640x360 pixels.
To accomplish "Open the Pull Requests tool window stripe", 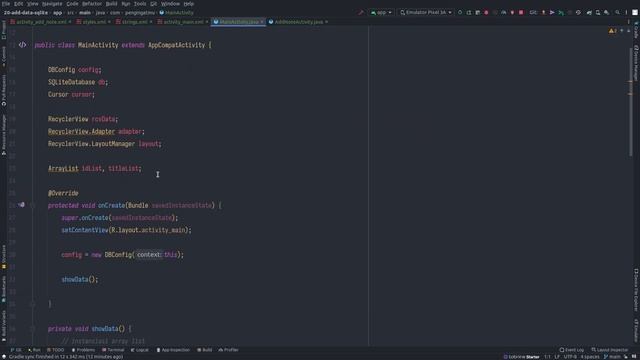I will click(x=4, y=91).
